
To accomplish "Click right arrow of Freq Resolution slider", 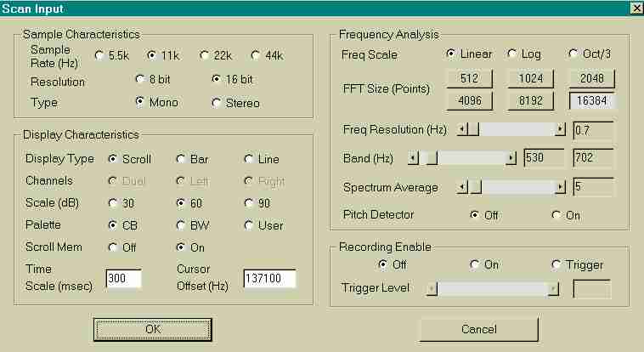I will coord(560,130).
